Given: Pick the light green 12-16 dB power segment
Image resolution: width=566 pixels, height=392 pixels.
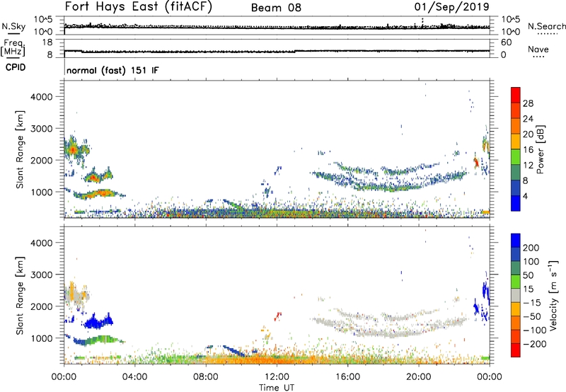Looking at the screenshot, I should click(x=516, y=156).
